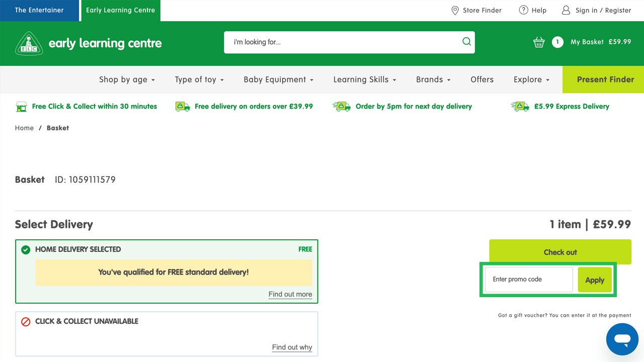Click the basket ID 1059111579
This screenshot has height=362, width=644.
[x=85, y=179]
